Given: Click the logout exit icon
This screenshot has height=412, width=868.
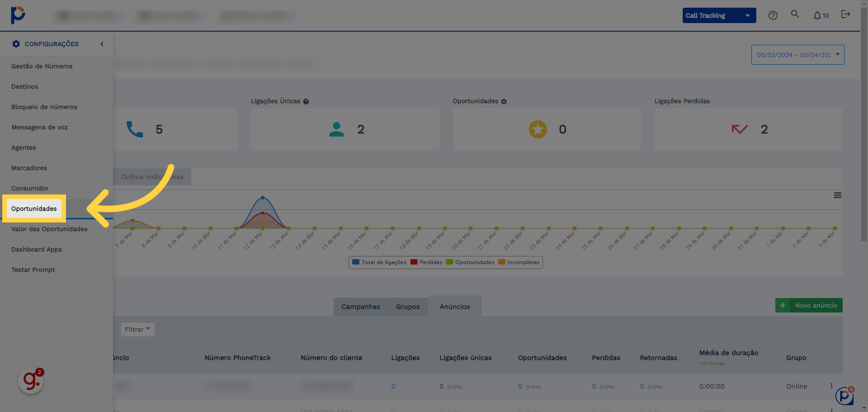Looking at the screenshot, I should (845, 14).
